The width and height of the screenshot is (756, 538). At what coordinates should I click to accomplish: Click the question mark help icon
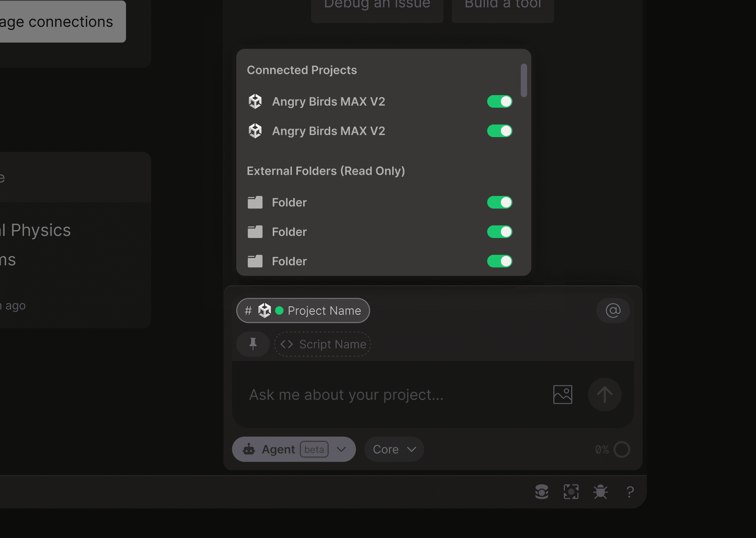[630, 492]
